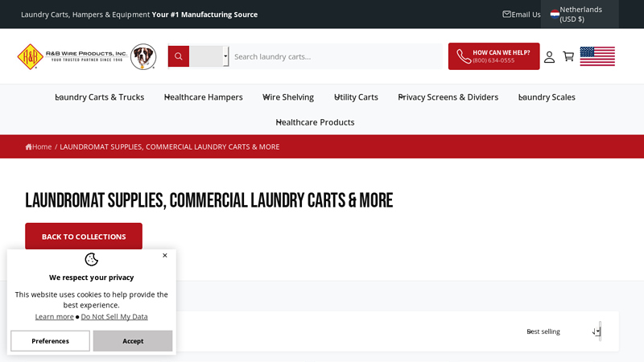The width and height of the screenshot is (644, 362).
Task: Accept the cookie consent
Action: (x=133, y=341)
